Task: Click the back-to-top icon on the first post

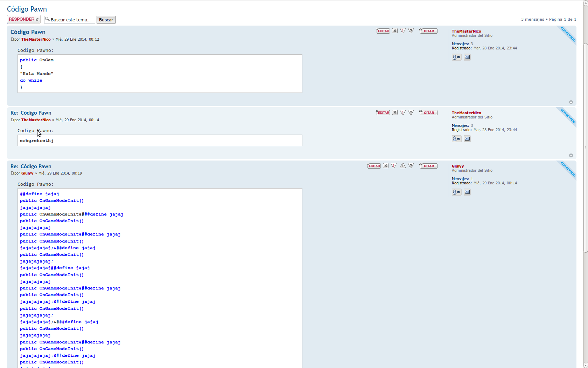Action: tap(571, 102)
